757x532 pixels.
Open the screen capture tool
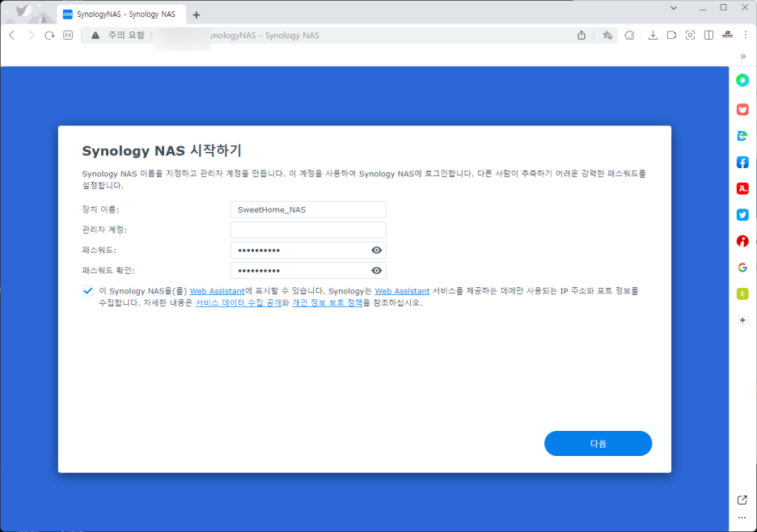coord(691,36)
